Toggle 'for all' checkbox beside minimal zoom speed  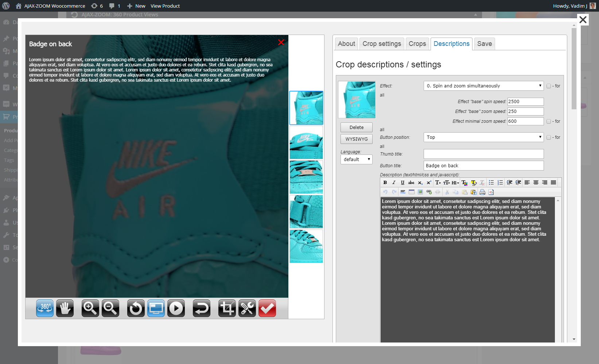pos(549,121)
